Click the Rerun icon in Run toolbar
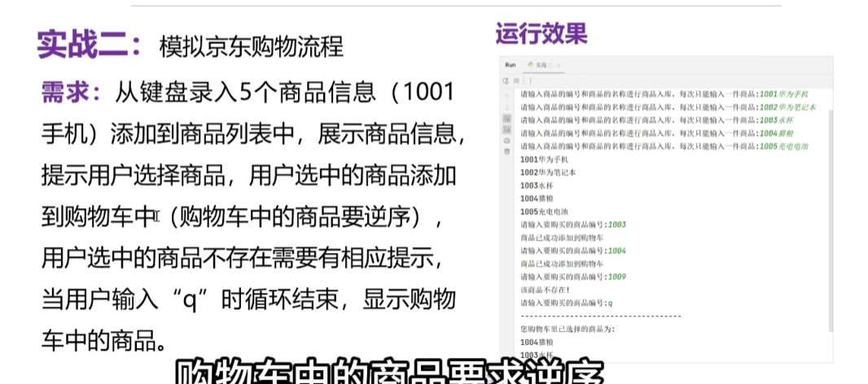Viewport: 868px width, 384px height. (x=506, y=81)
